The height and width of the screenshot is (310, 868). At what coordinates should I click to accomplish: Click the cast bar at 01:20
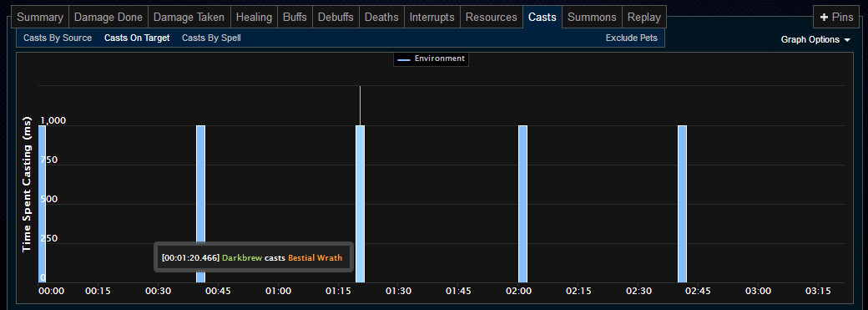pos(360,204)
